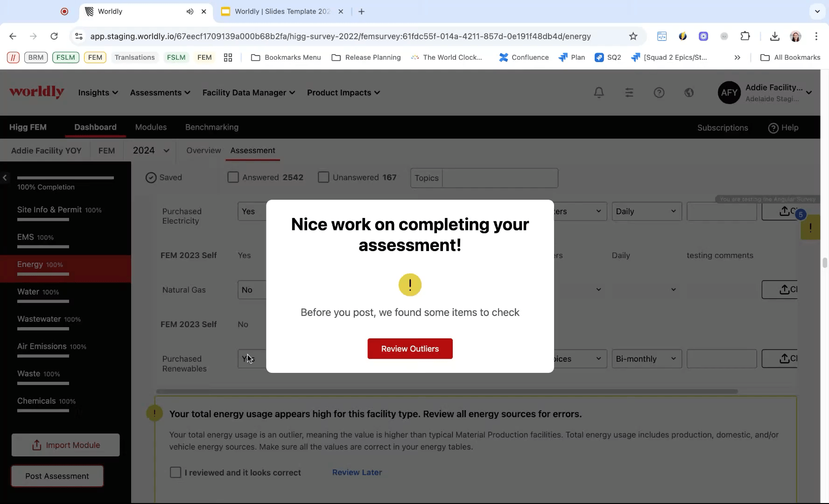The height and width of the screenshot is (504, 829).
Task: Click the Post Assessment button
Action: (x=57, y=476)
